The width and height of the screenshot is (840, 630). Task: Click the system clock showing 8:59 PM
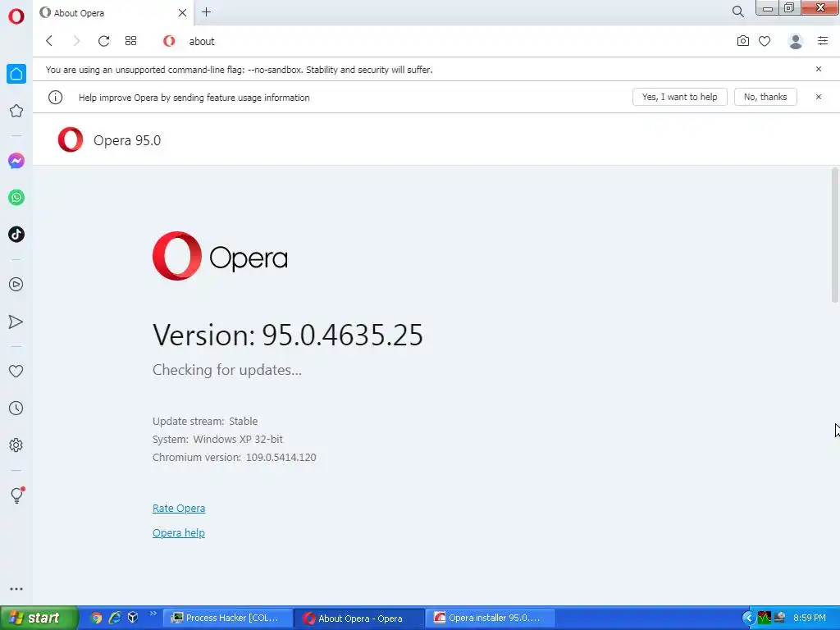click(x=810, y=619)
